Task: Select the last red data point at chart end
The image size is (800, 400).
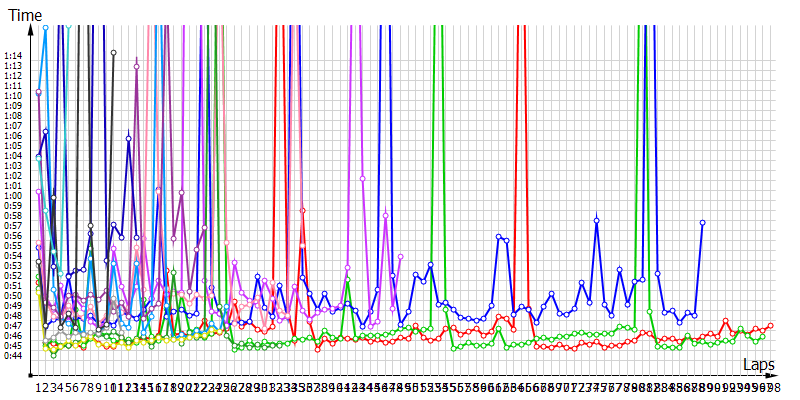Action: [x=770, y=325]
